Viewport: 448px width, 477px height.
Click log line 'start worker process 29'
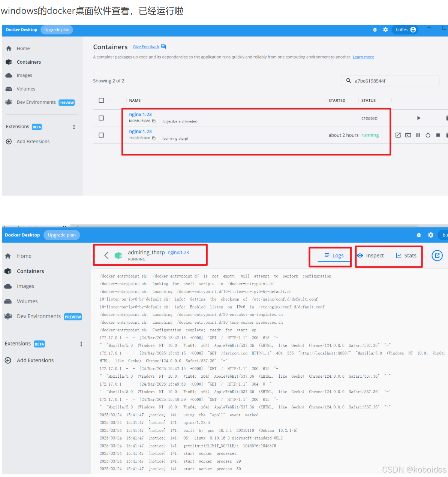point(170,461)
